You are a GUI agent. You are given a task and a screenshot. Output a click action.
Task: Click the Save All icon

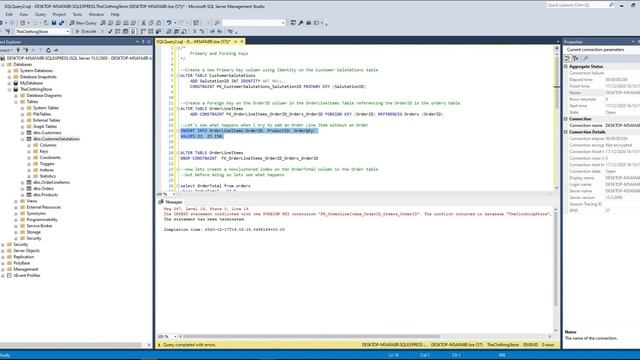tap(61, 23)
